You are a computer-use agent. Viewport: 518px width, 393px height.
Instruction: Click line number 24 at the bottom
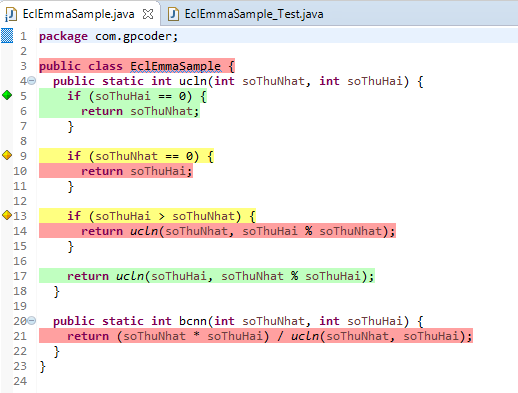[x=20, y=381]
